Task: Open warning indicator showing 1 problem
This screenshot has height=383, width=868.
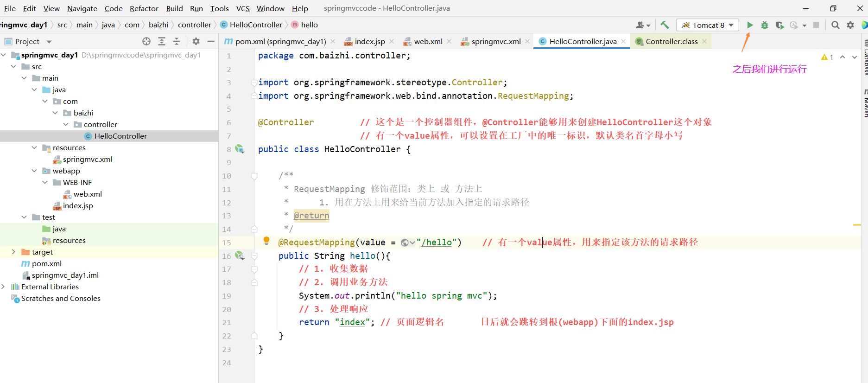Action: (x=827, y=57)
